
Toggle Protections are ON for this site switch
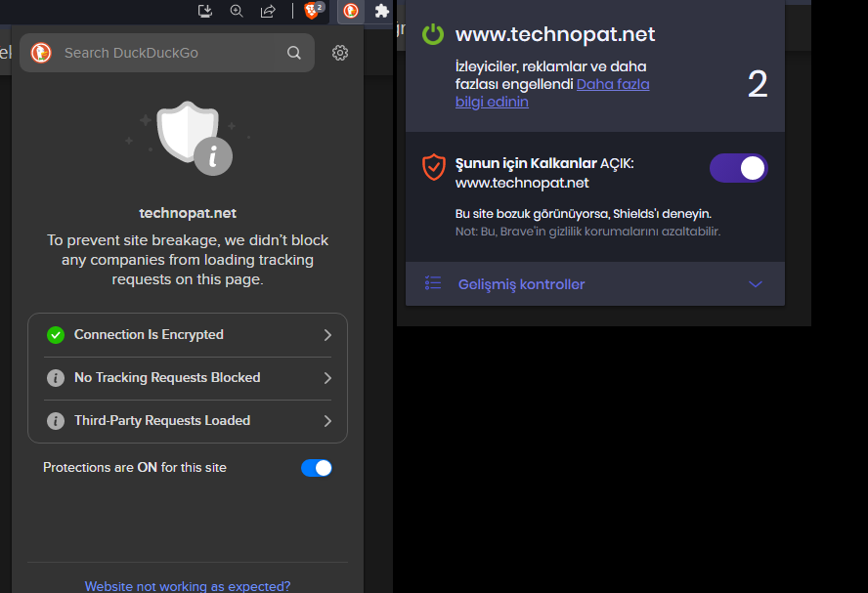click(x=316, y=468)
